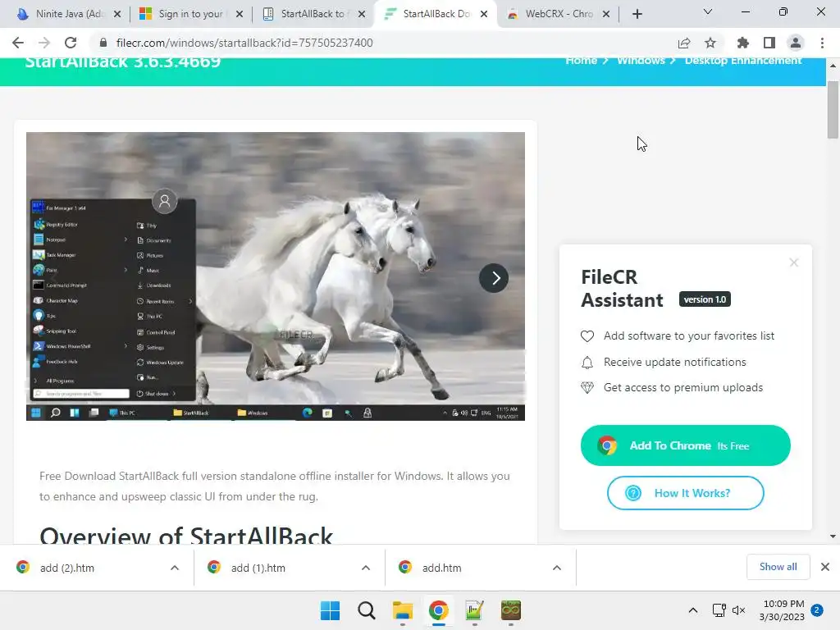This screenshot has width=840, height=630.
Task: Click the muted volume tray icon
Action: pyautogui.click(x=739, y=610)
